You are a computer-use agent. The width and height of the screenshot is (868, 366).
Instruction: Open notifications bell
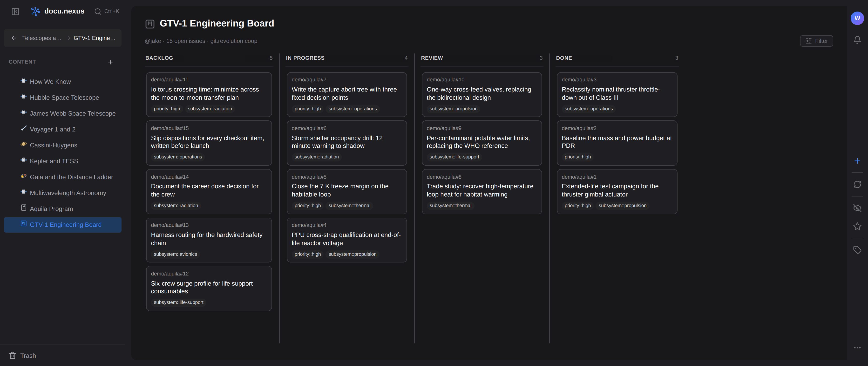click(x=857, y=40)
